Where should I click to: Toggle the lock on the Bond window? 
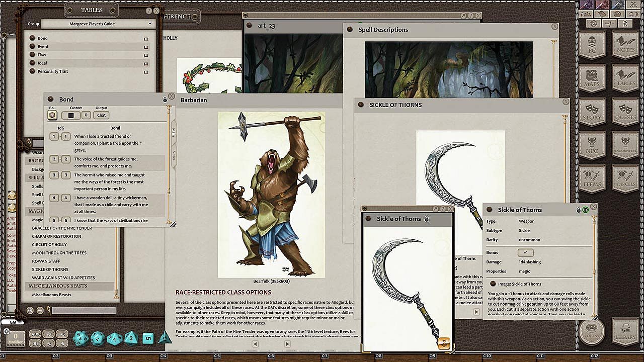click(x=165, y=99)
